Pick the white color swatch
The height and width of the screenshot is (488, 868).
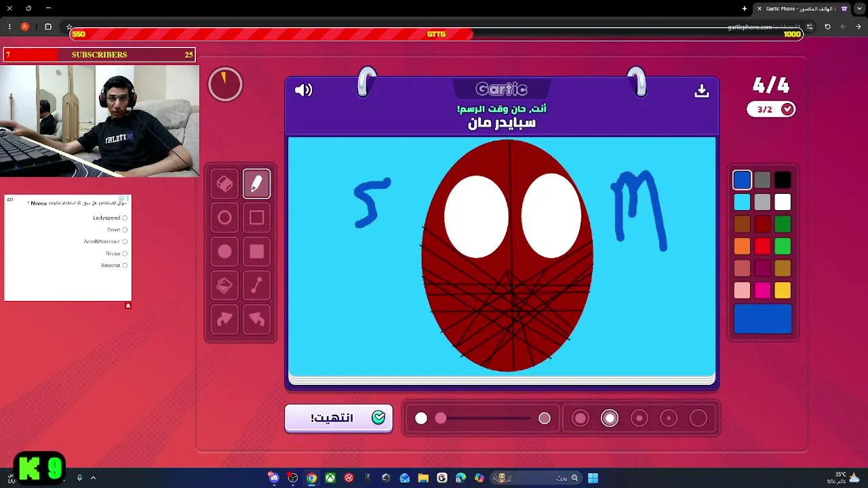(x=783, y=202)
